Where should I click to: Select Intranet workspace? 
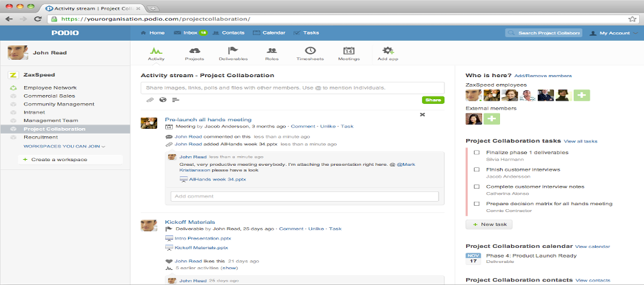(34, 112)
